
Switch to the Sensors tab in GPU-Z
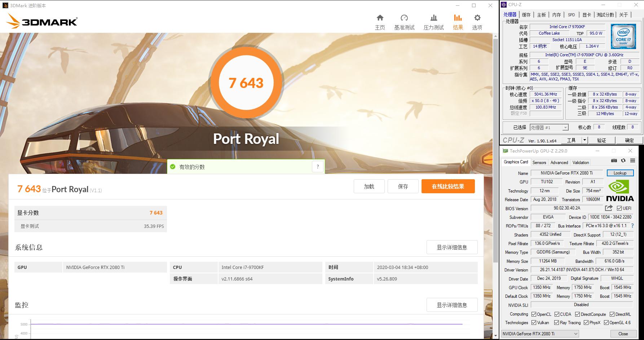click(539, 162)
